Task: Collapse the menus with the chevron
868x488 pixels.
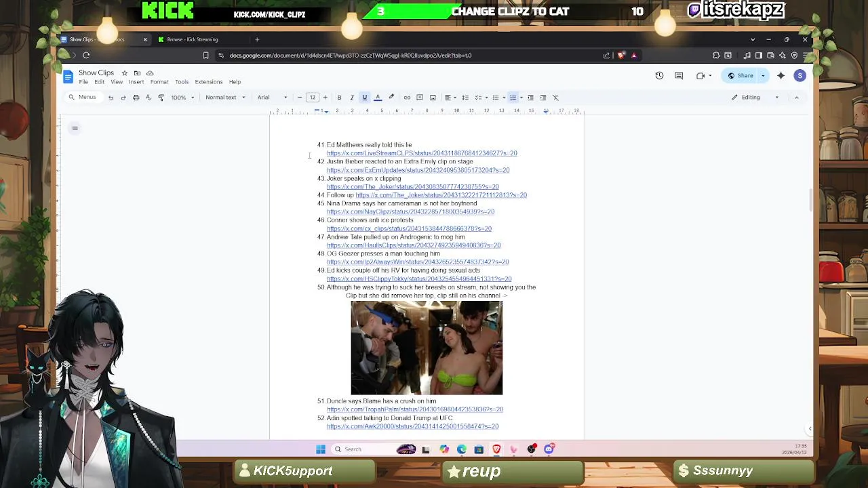Action: coord(797,98)
